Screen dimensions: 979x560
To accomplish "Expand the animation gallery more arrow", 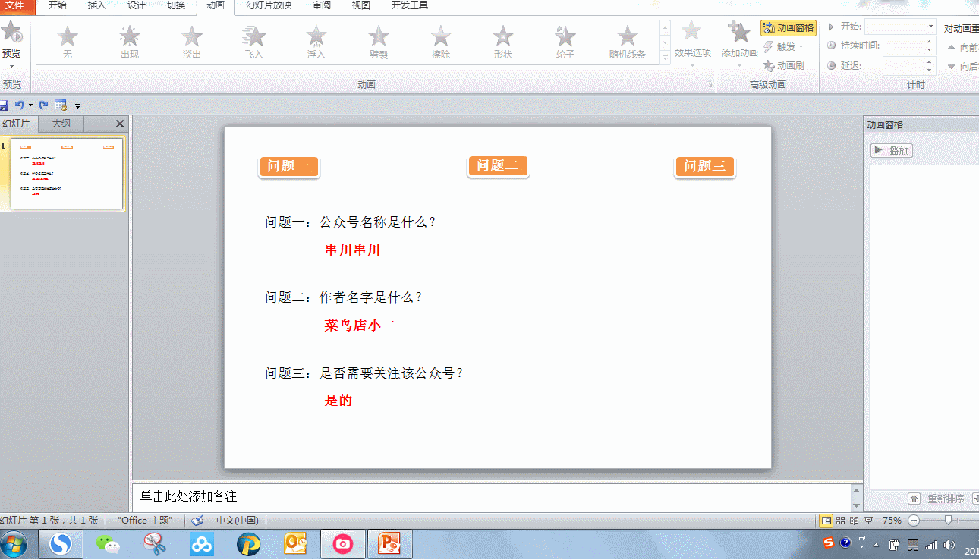I will pos(666,58).
